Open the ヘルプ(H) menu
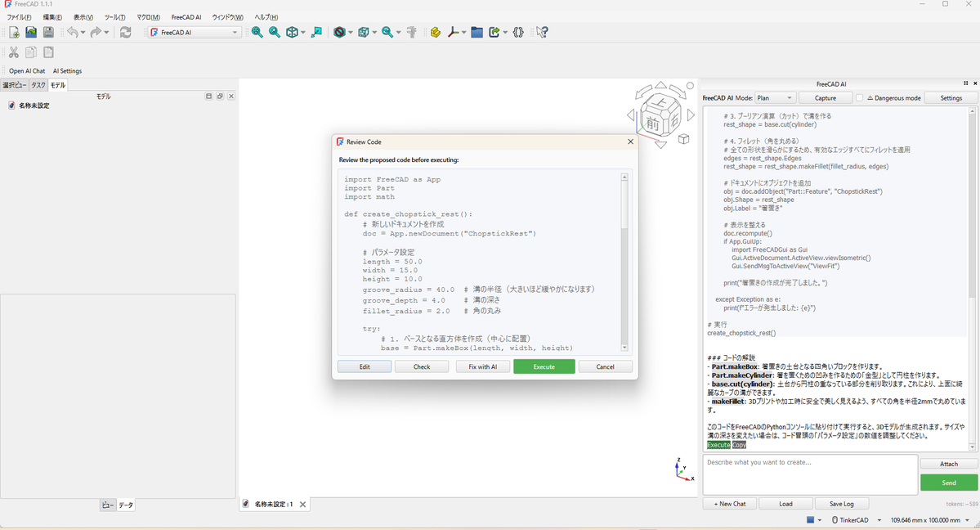980x530 pixels. click(x=266, y=17)
